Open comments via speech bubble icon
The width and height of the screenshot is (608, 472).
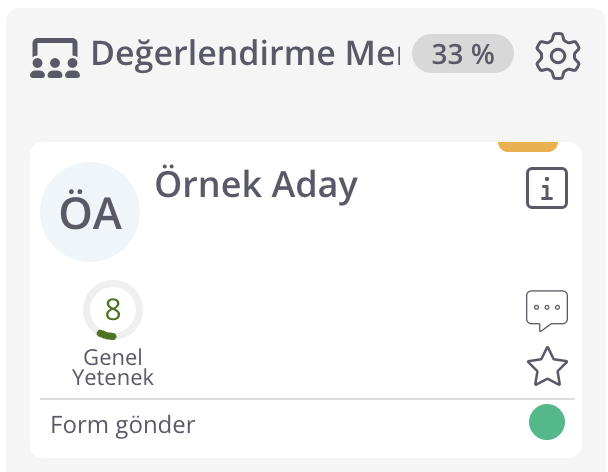tap(547, 310)
